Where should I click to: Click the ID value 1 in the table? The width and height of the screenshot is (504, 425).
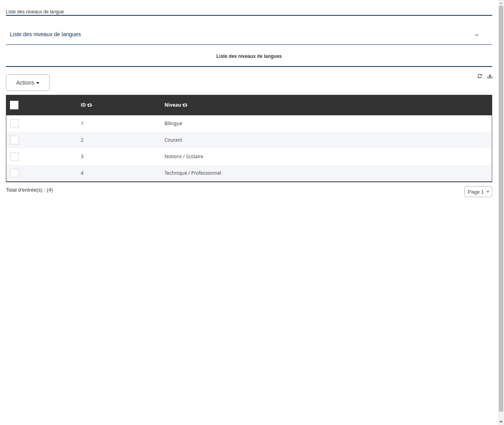tap(82, 123)
